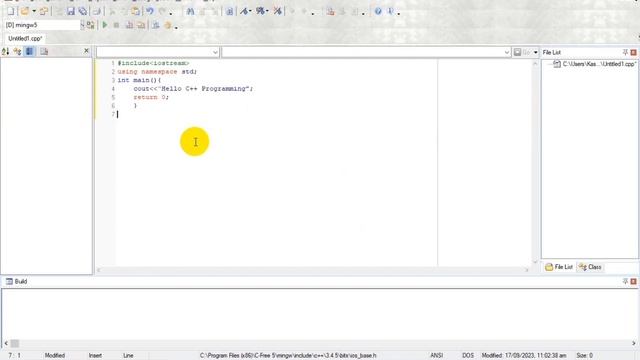
Task: Toggle the File List panel pin
Action: coord(625,52)
